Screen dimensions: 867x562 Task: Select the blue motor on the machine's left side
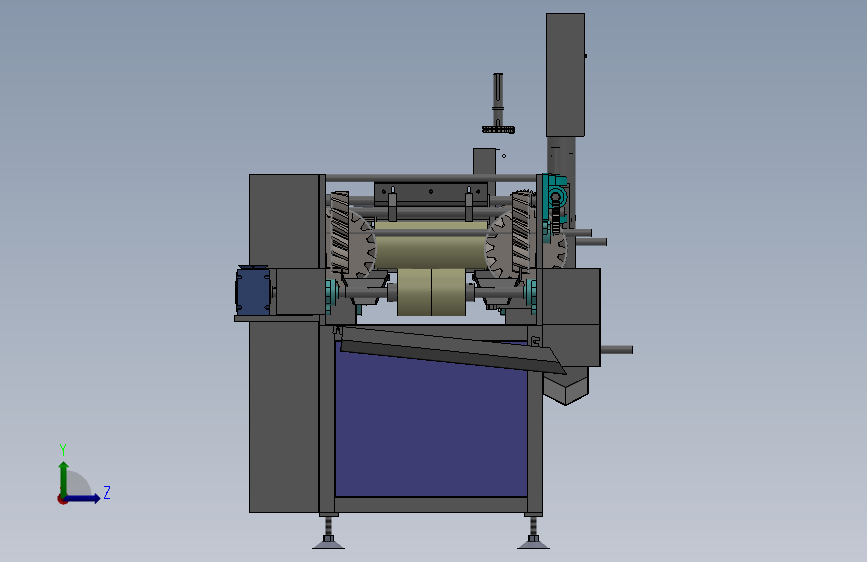(253, 291)
